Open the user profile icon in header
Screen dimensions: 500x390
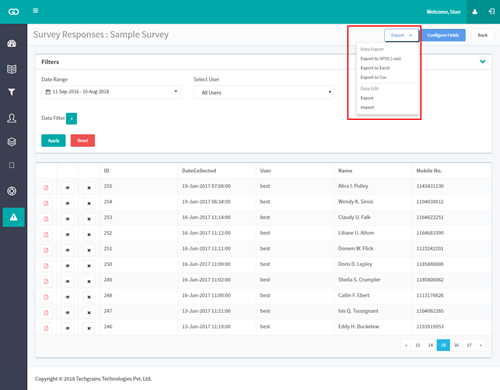coord(475,12)
